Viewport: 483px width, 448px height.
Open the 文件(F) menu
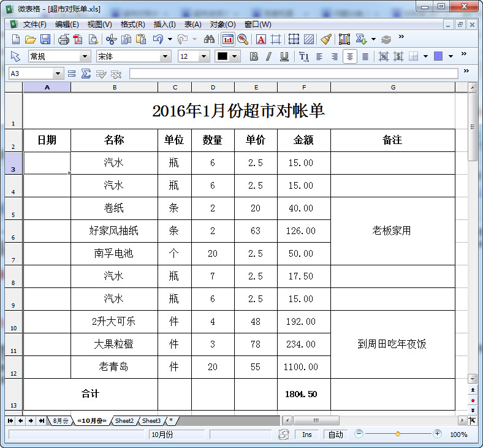pyautogui.click(x=34, y=25)
